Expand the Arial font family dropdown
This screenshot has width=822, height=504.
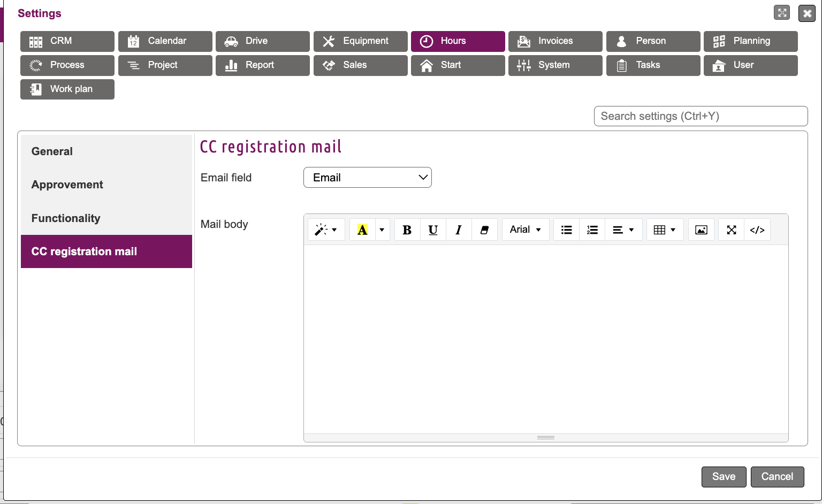[525, 230]
